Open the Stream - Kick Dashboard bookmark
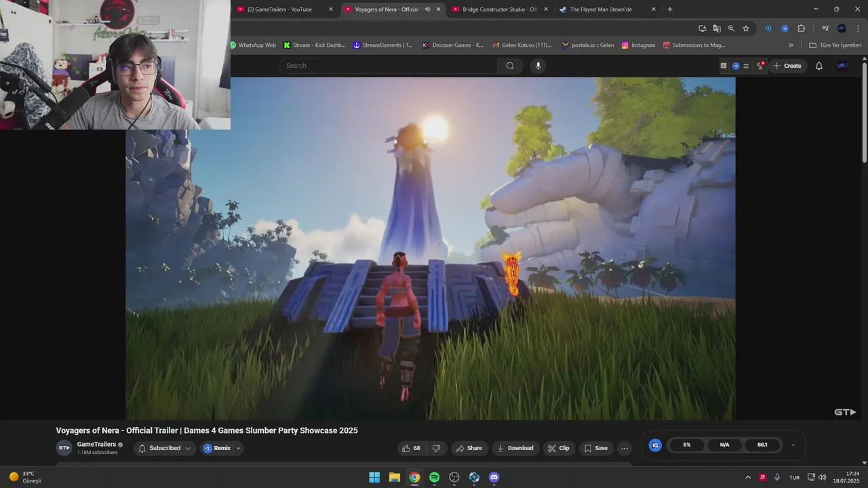 (315, 45)
